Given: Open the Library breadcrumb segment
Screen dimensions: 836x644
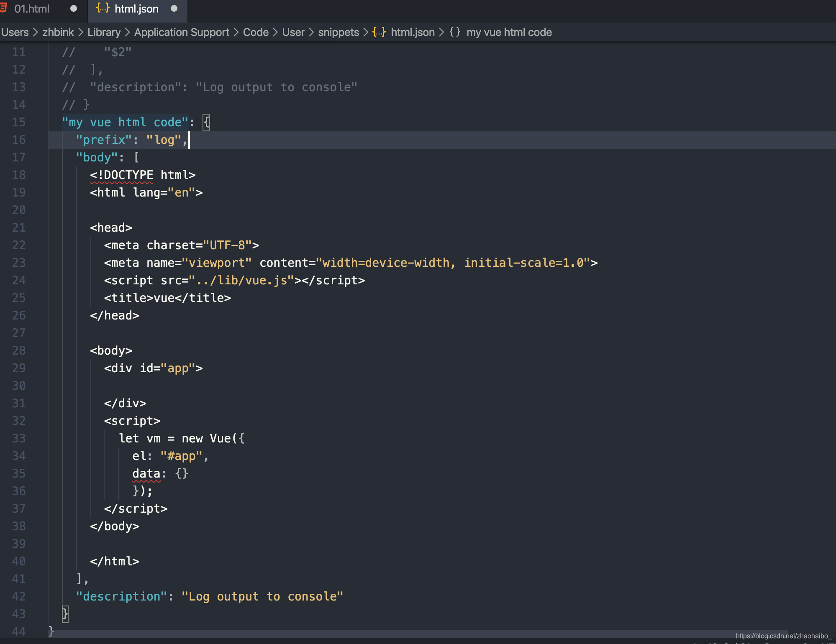Looking at the screenshot, I should pos(104,32).
